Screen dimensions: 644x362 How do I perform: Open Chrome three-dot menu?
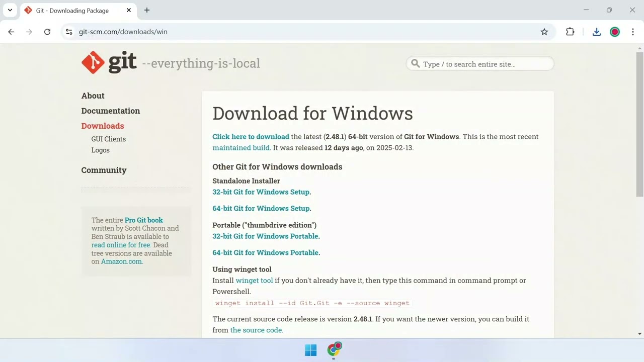633,32
